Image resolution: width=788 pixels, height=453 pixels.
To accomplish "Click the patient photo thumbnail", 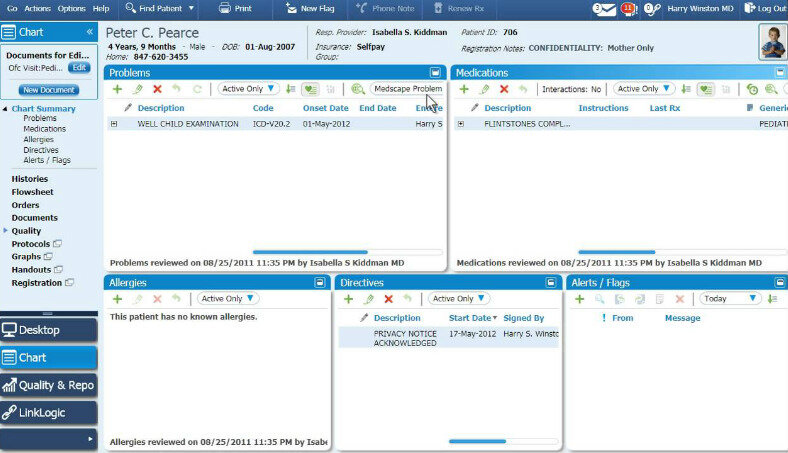I will pos(772,42).
